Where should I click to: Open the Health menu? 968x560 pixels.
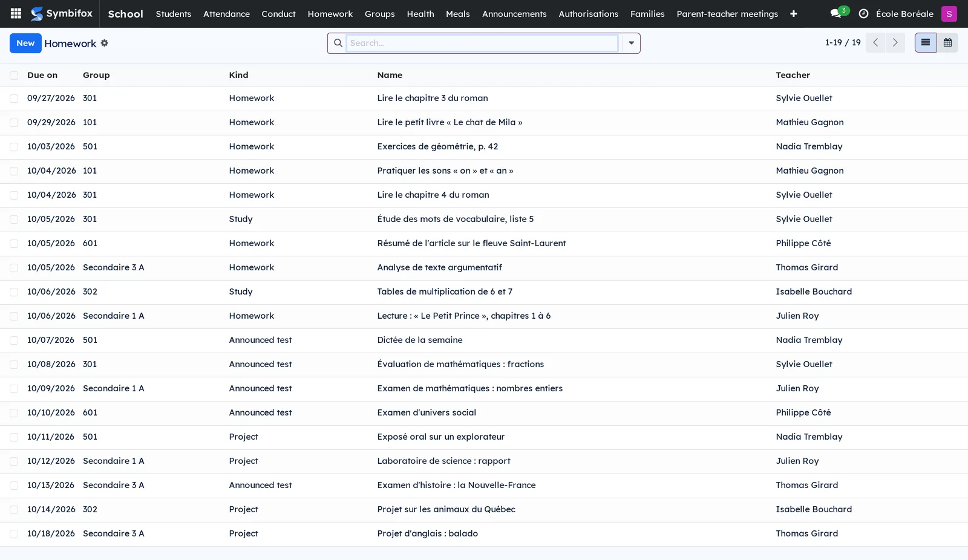pyautogui.click(x=420, y=14)
